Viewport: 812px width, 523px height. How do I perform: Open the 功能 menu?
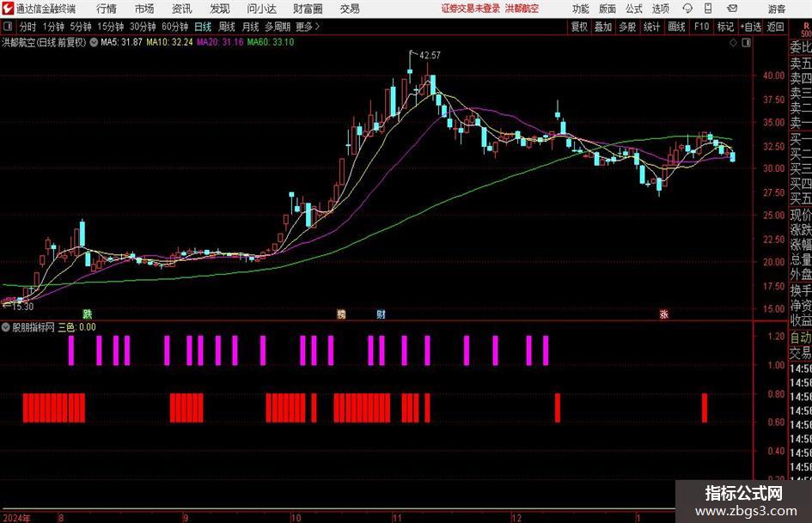[x=581, y=9]
